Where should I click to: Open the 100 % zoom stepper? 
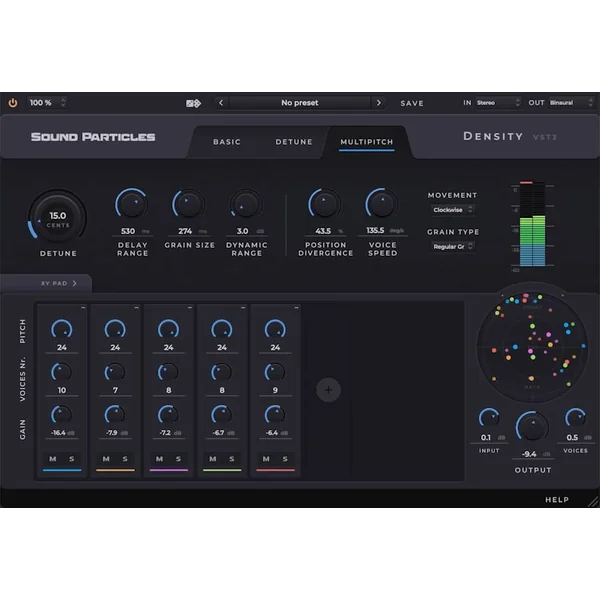click(47, 103)
